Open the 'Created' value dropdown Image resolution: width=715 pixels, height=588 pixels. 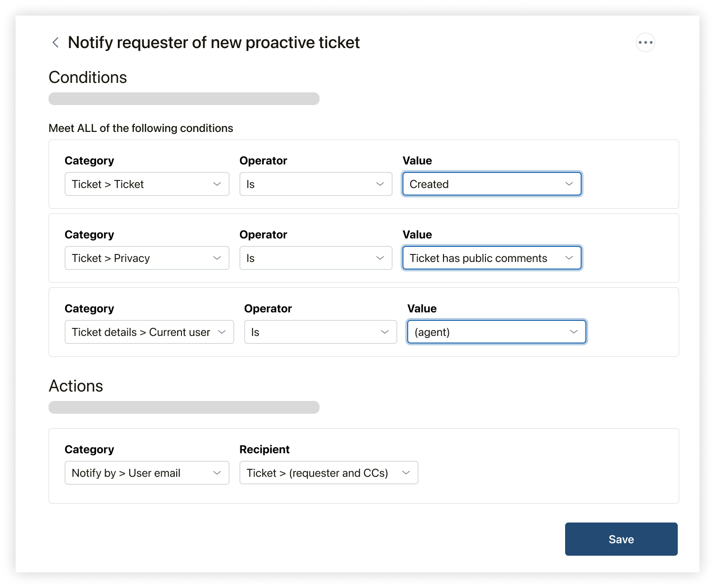(x=492, y=184)
